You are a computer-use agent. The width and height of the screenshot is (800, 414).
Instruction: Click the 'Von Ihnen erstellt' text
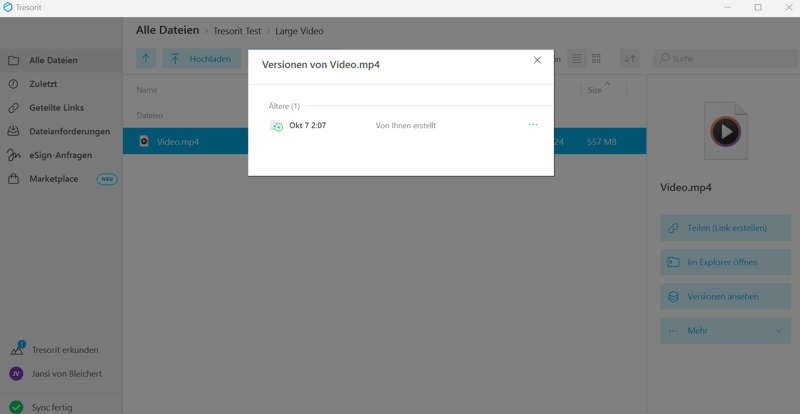tap(406, 126)
